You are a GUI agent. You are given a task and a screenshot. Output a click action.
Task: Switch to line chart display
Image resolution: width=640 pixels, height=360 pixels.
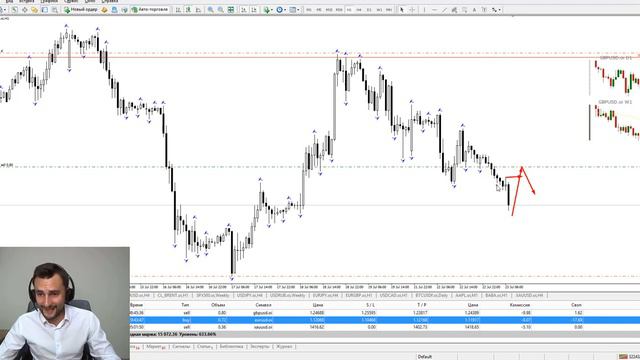pyautogui.click(x=198, y=10)
